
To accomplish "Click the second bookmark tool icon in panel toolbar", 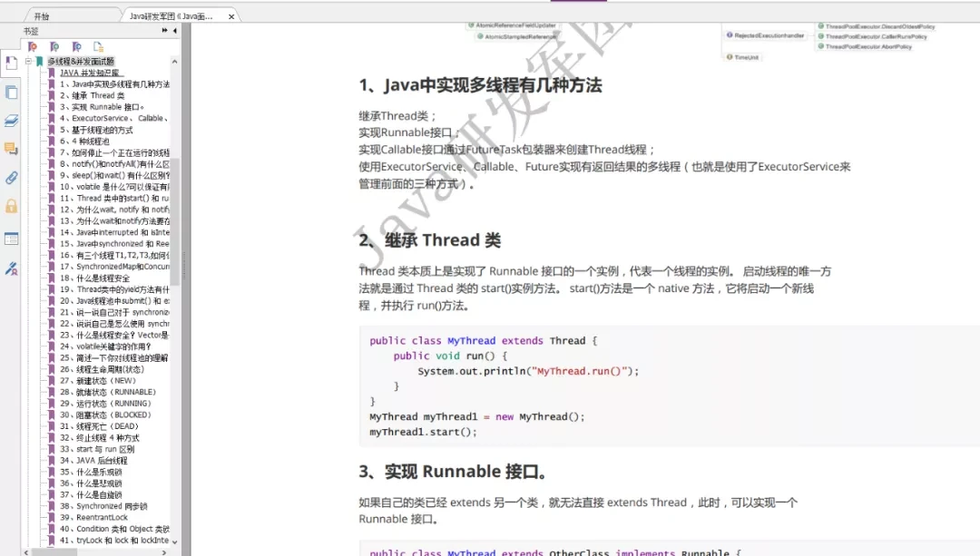I will pyautogui.click(x=54, y=47).
